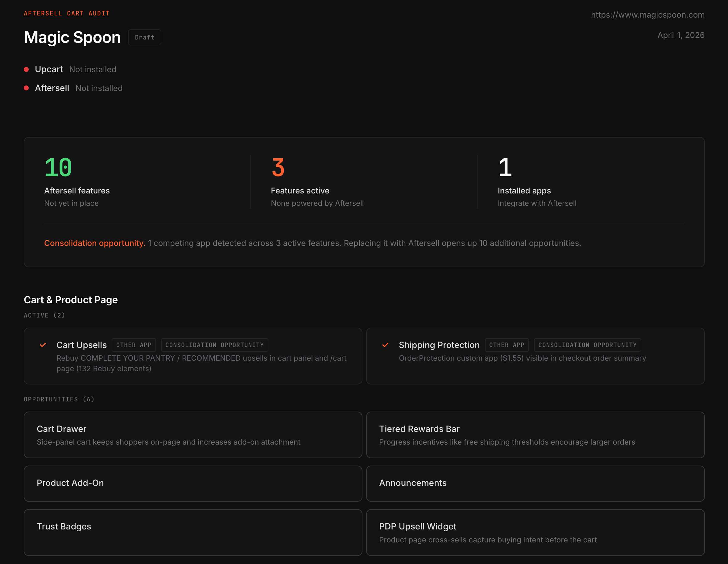Open the Trust Badges opportunity card
Screen dimensions: 728x564
tap(193, 532)
